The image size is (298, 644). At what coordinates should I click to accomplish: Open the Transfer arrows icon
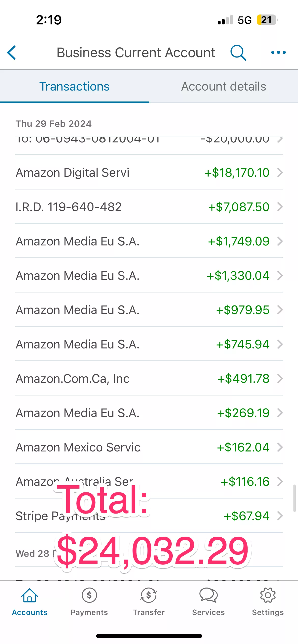click(149, 596)
